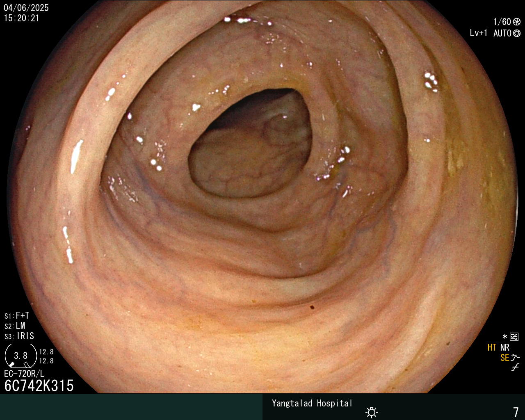Image resolution: width=525 pixels, height=420 pixels.
Task: Click the time 15:20:21
Action: 22,18
